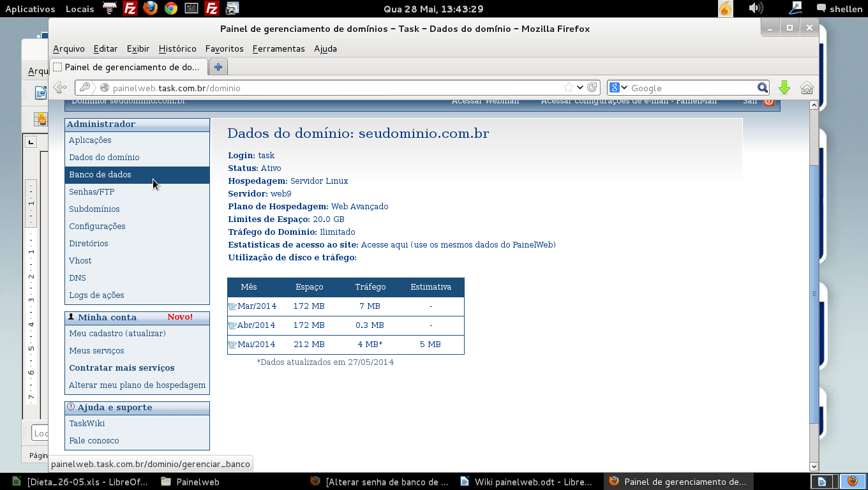Open Meus serviços link
This screenshot has height=490, width=868.
(x=96, y=351)
